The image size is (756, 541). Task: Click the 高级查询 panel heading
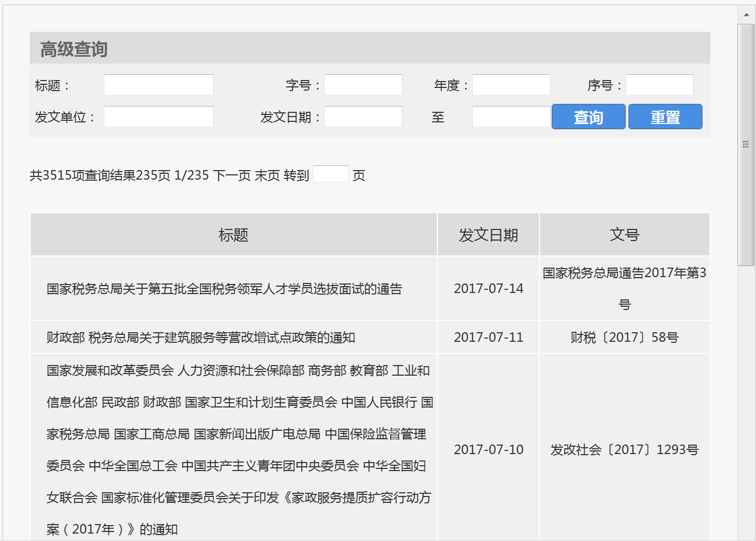pyautogui.click(x=74, y=49)
